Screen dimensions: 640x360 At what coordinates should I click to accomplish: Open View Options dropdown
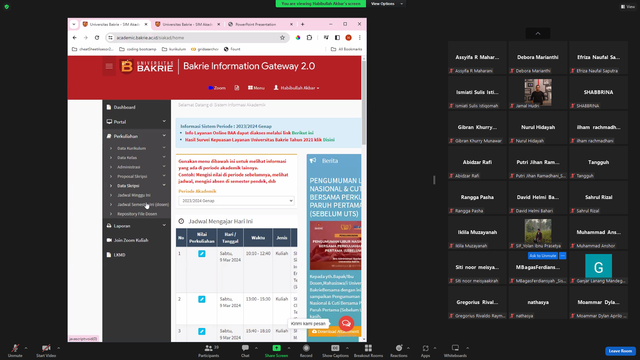[386, 4]
